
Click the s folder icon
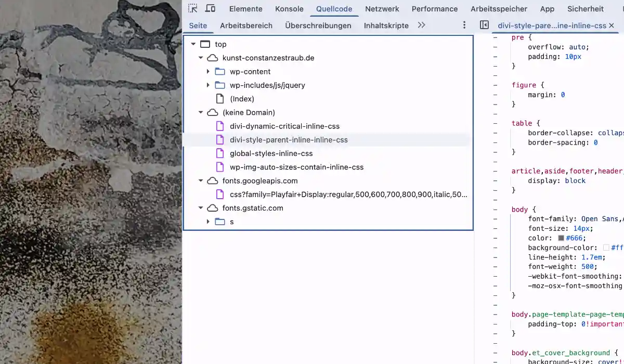tap(220, 222)
